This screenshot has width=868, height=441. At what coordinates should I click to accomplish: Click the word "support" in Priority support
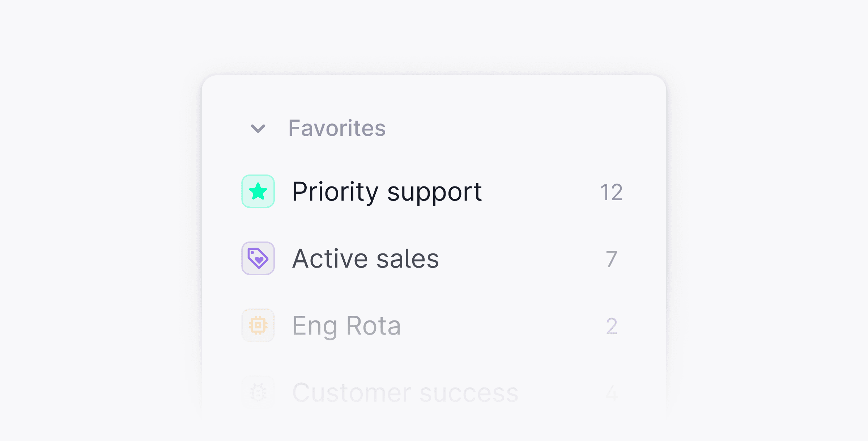pos(434,192)
